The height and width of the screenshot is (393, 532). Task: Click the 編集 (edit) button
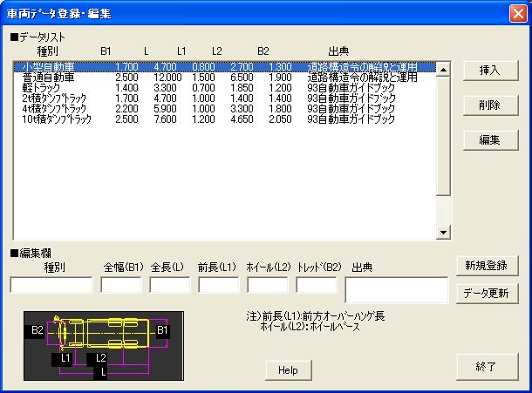[x=491, y=140]
